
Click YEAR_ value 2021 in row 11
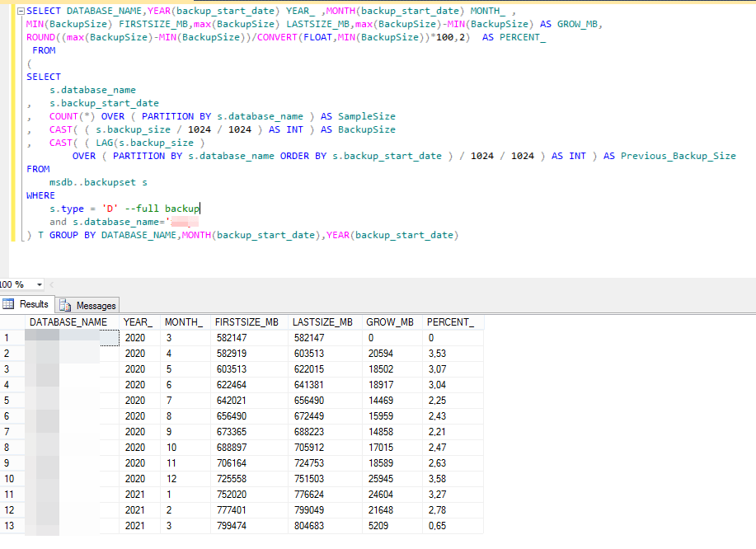tap(139, 495)
